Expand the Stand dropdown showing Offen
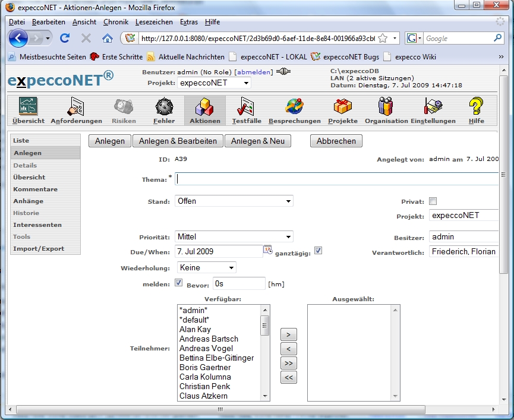The image size is (514, 420). (x=234, y=201)
